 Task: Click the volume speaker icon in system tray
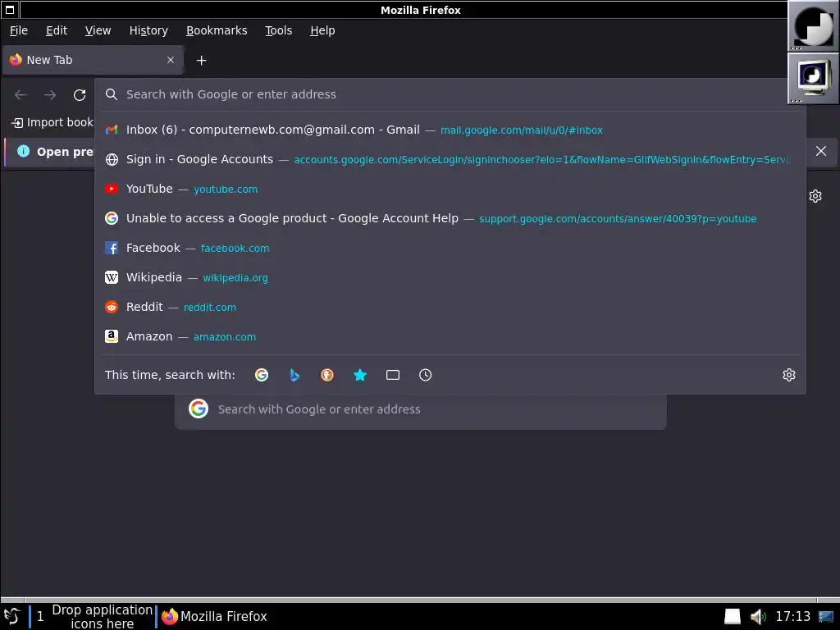757,617
